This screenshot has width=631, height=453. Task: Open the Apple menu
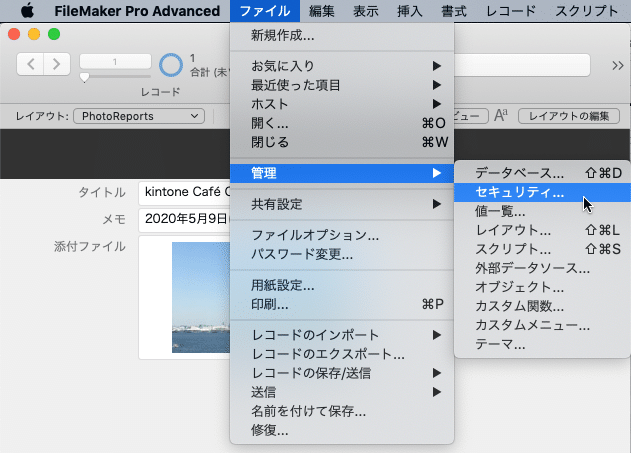[x=27, y=11]
